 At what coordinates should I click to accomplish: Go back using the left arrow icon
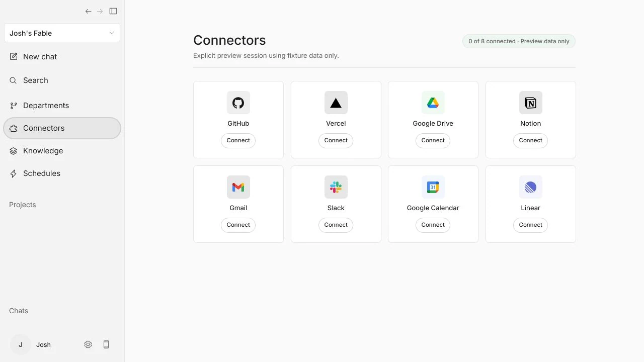click(x=89, y=11)
